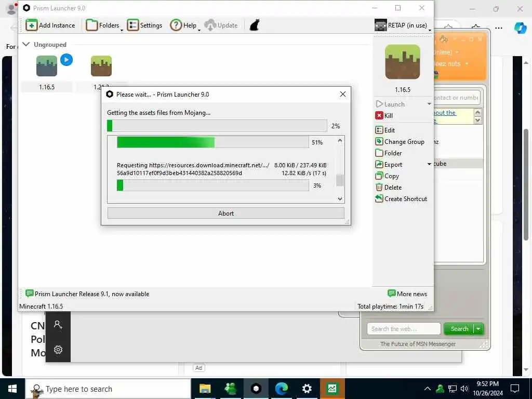532x399 pixels.
Task: Open the Export dropdown arrow
Action: click(429, 165)
